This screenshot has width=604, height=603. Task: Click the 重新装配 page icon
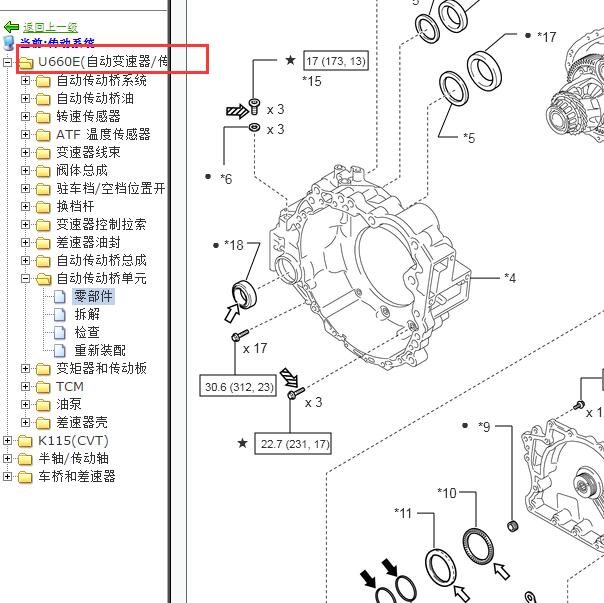[x=59, y=351]
